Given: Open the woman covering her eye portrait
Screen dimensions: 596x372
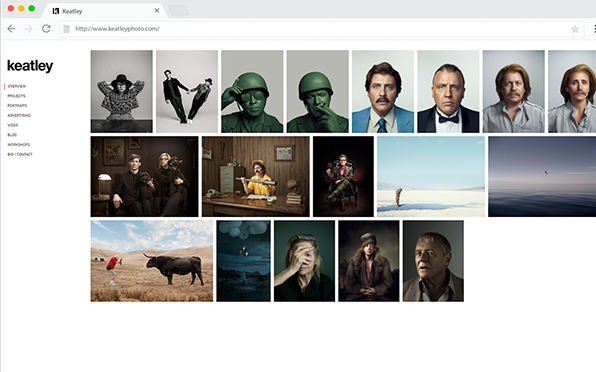Looking at the screenshot, I should pyautogui.click(x=304, y=261).
